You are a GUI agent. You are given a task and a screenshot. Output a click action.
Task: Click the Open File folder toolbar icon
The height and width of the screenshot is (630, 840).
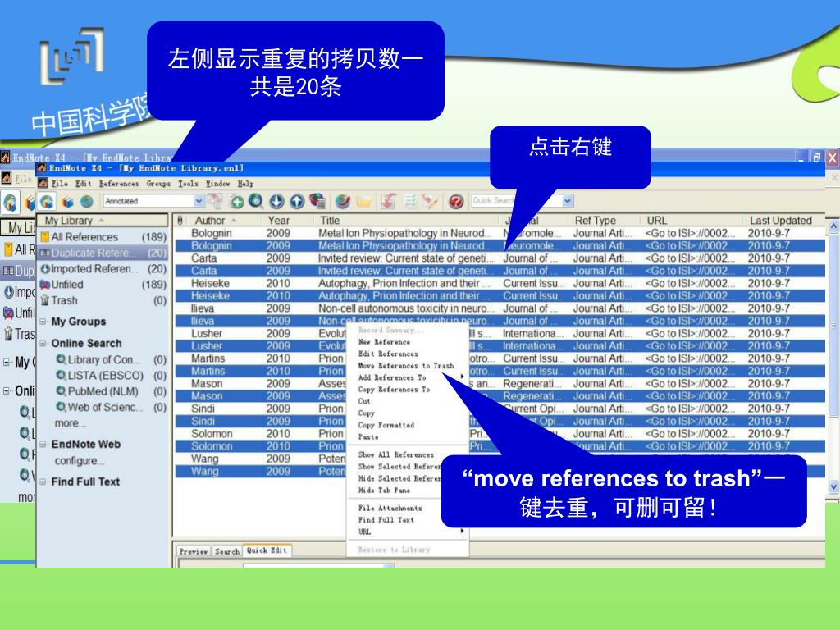tap(363, 202)
